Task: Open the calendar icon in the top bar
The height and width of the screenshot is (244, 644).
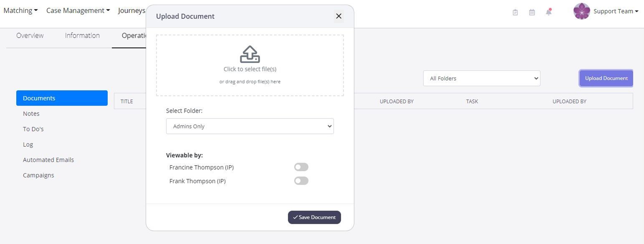Action: point(532,12)
